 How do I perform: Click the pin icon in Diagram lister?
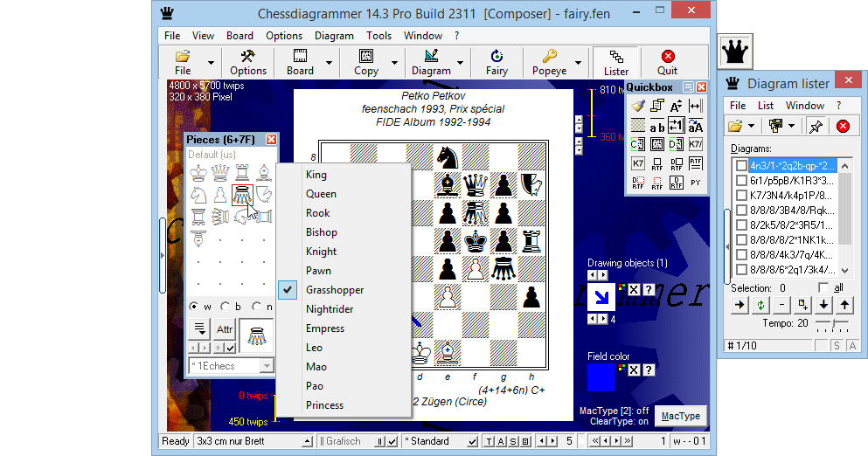[x=814, y=126]
